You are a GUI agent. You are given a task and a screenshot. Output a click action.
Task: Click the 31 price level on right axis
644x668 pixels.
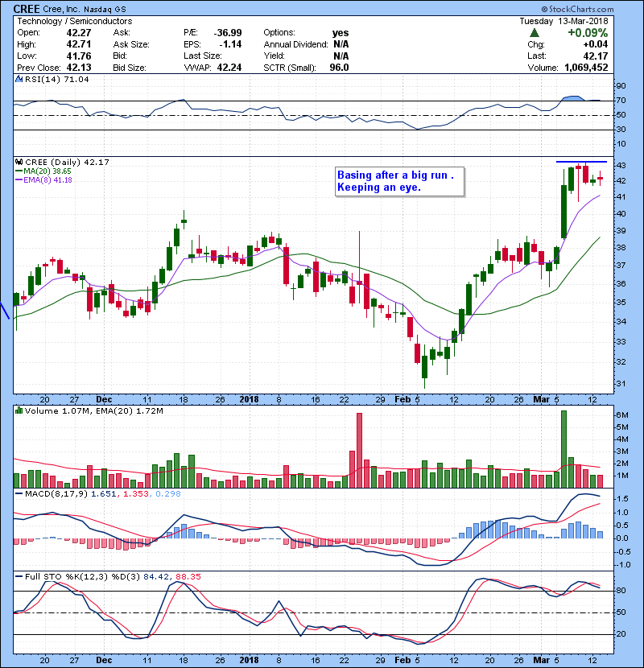621,383
